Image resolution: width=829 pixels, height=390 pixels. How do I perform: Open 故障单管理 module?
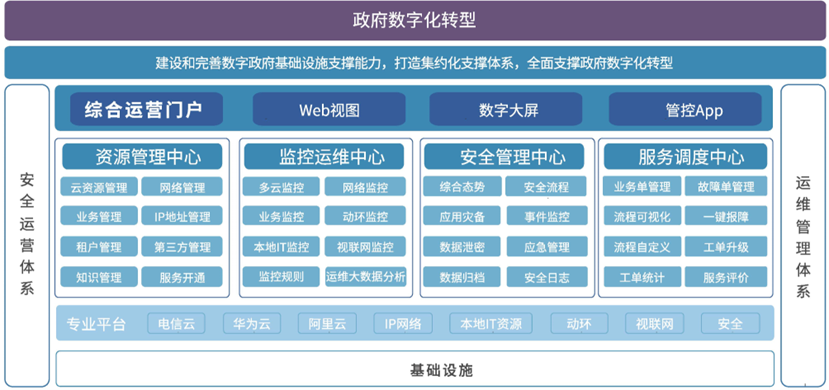(x=726, y=187)
